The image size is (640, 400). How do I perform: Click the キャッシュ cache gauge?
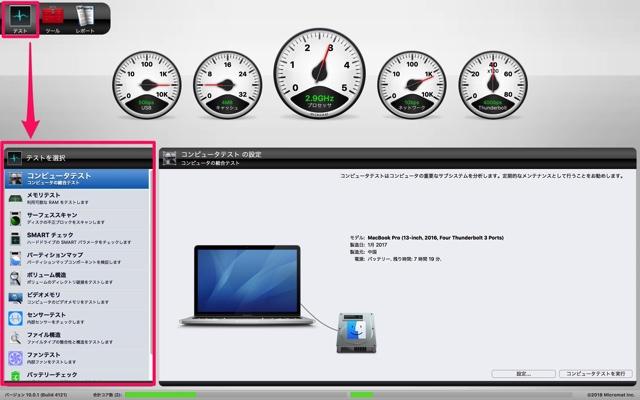(228, 85)
